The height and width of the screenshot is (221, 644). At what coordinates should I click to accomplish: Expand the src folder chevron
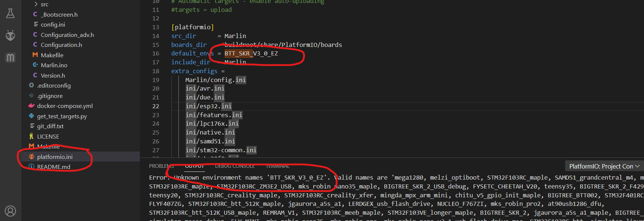click(x=36, y=4)
